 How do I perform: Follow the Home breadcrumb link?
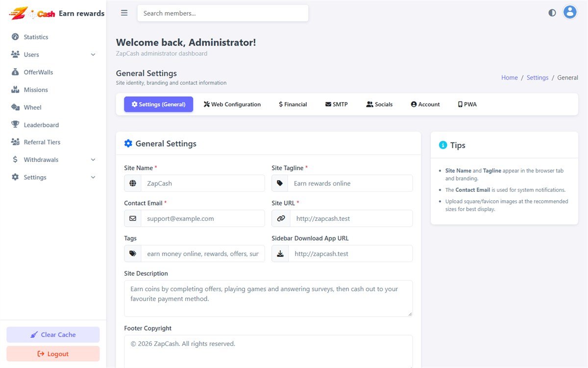[510, 78]
